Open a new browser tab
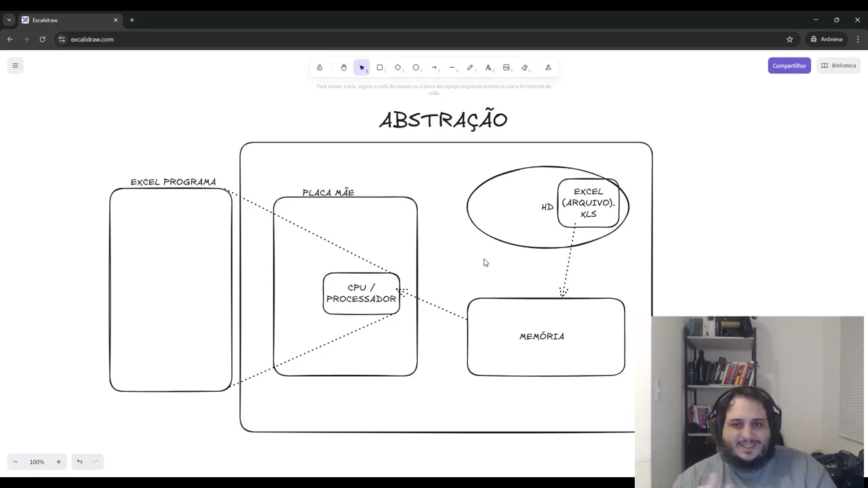The width and height of the screenshot is (868, 488). pos(132,20)
